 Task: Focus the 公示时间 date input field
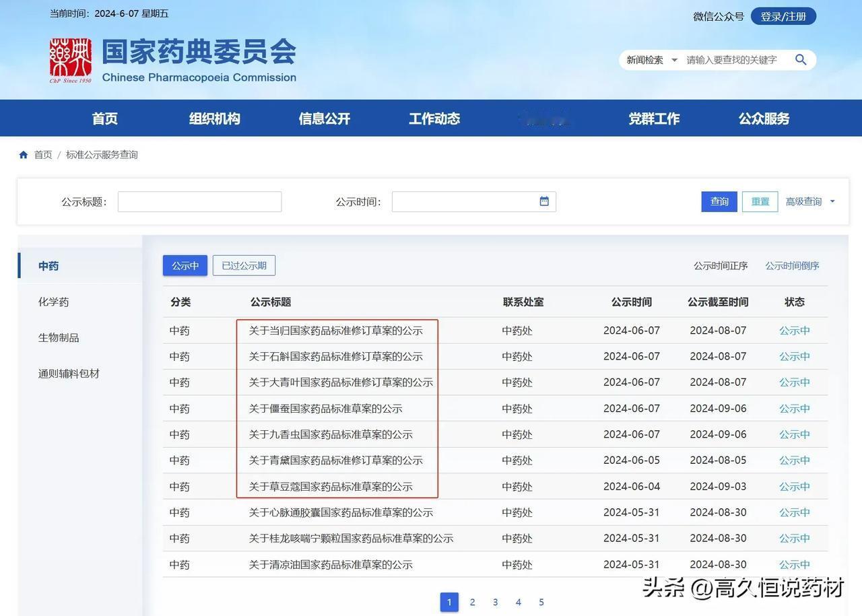(x=473, y=201)
